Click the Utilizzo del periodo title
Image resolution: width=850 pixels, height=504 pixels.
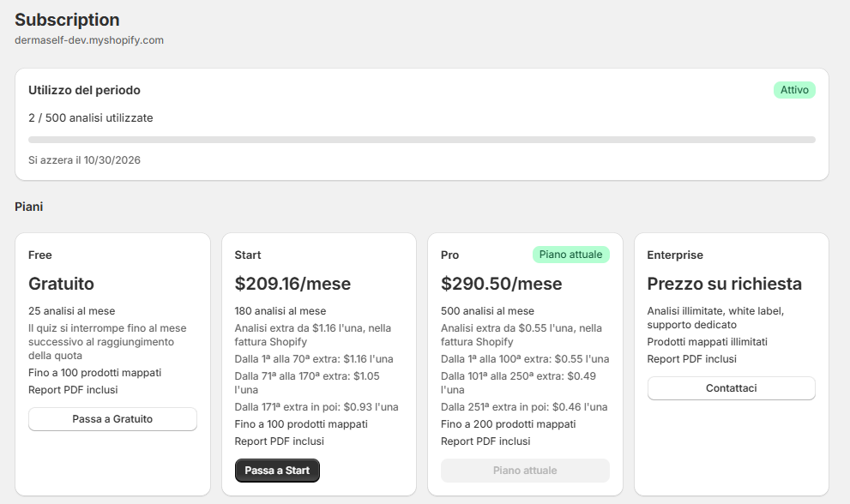[84, 90]
